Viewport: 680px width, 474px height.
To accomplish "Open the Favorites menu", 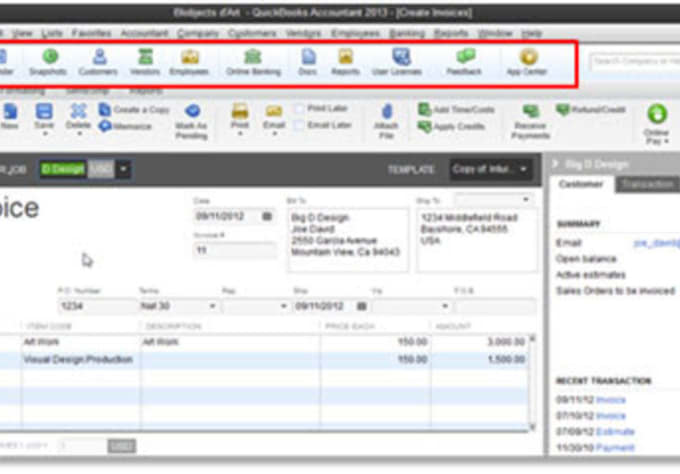I will [x=92, y=33].
